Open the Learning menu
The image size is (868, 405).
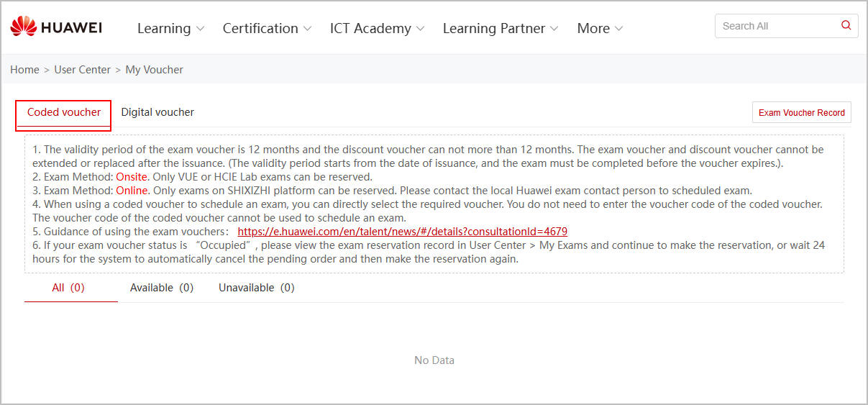[x=164, y=29]
